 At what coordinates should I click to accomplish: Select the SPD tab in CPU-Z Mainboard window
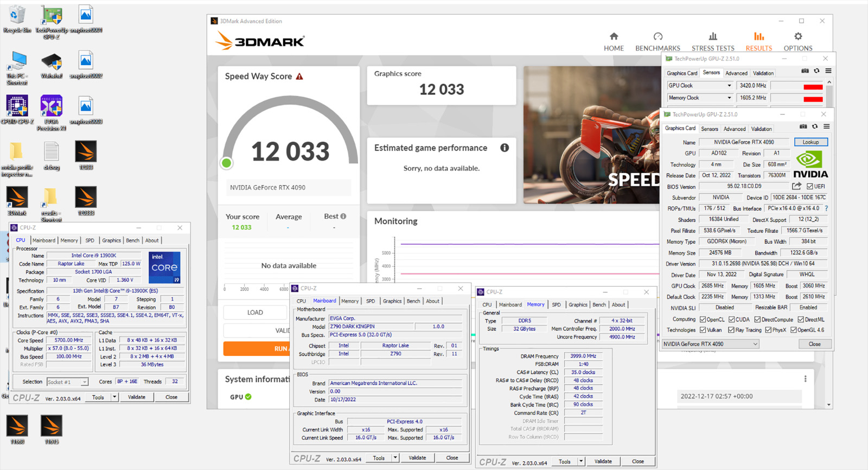point(371,301)
